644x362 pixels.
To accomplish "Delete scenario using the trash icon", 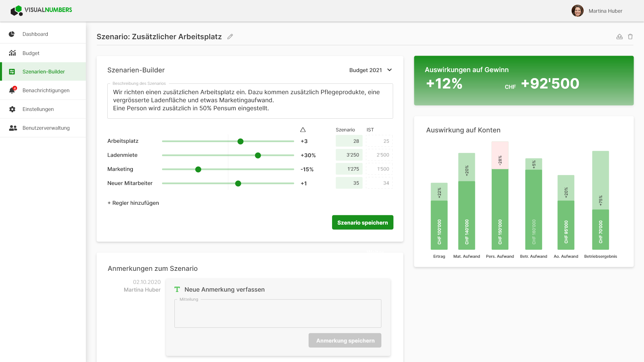I will pos(630,37).
